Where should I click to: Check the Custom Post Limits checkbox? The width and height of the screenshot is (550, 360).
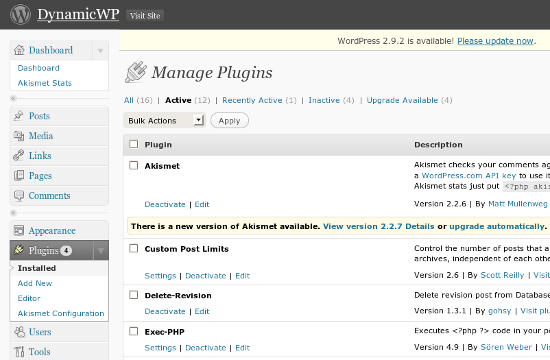(134, 248)
